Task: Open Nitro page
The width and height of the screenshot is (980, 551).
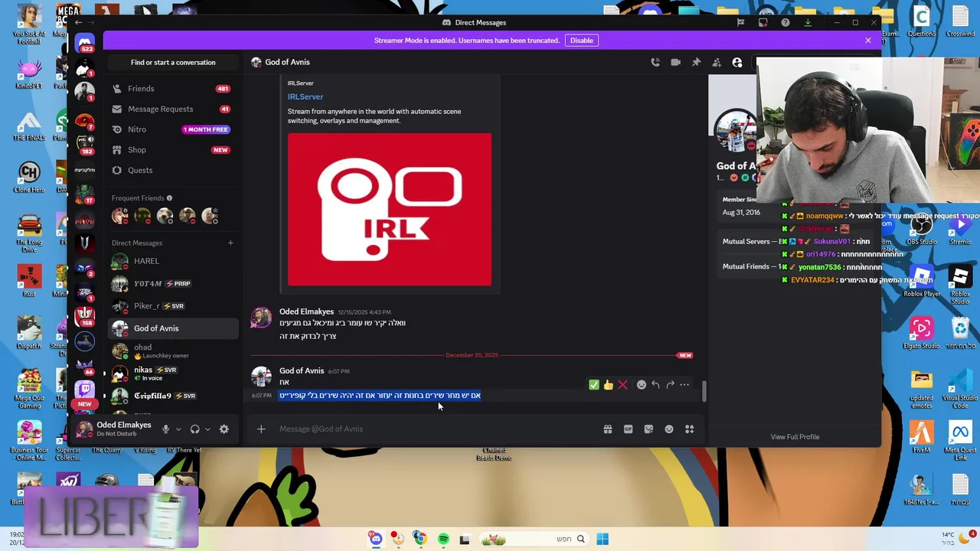Action: click(x=173, y=129)
